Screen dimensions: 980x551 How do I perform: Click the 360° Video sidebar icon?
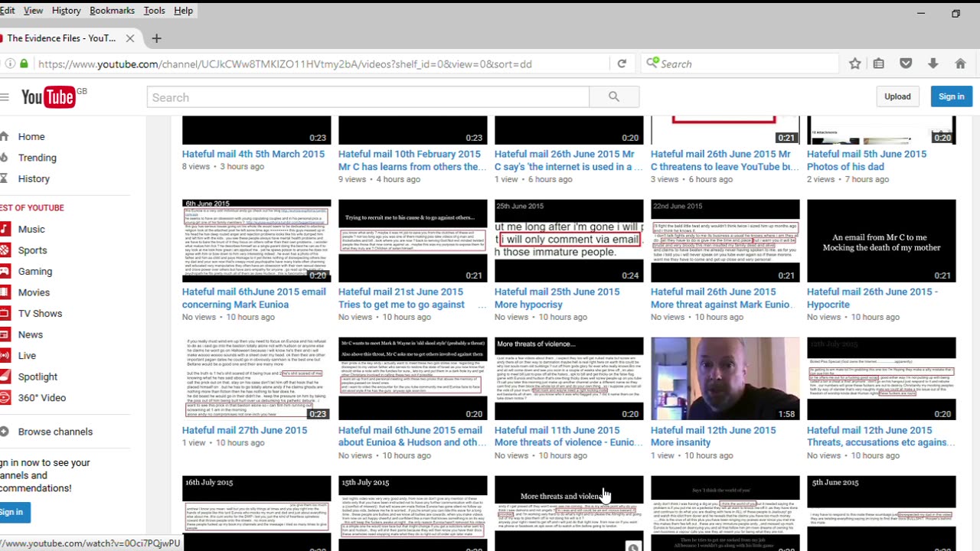point(5,397)
